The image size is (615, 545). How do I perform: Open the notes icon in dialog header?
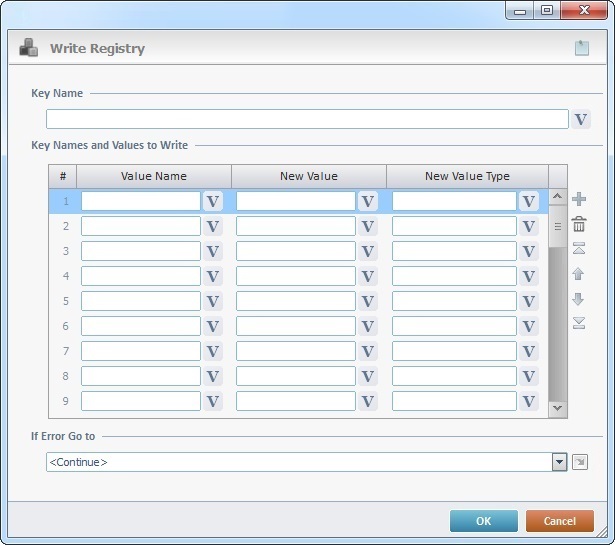(x=582, y=48)
